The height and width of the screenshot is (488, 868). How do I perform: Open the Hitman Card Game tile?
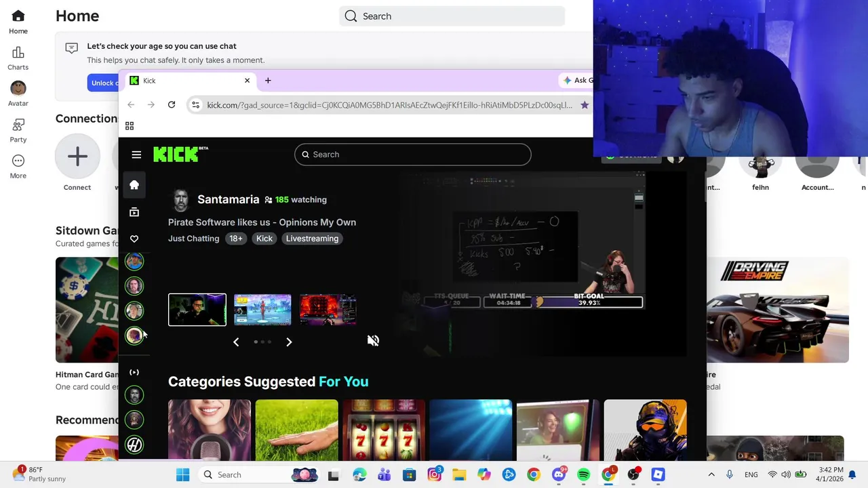(87, 310)
